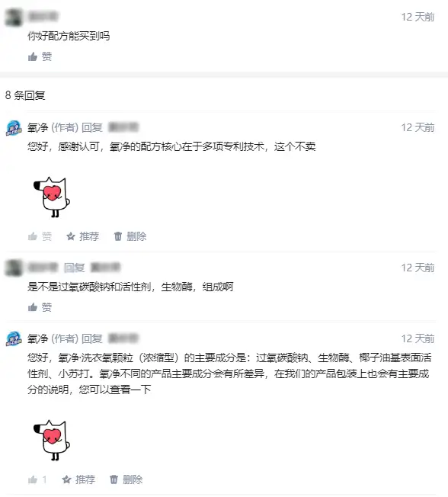448x497 pixels.
Task: Click the trash 删除 icon on the first author reply
Action: coord(130,236)
